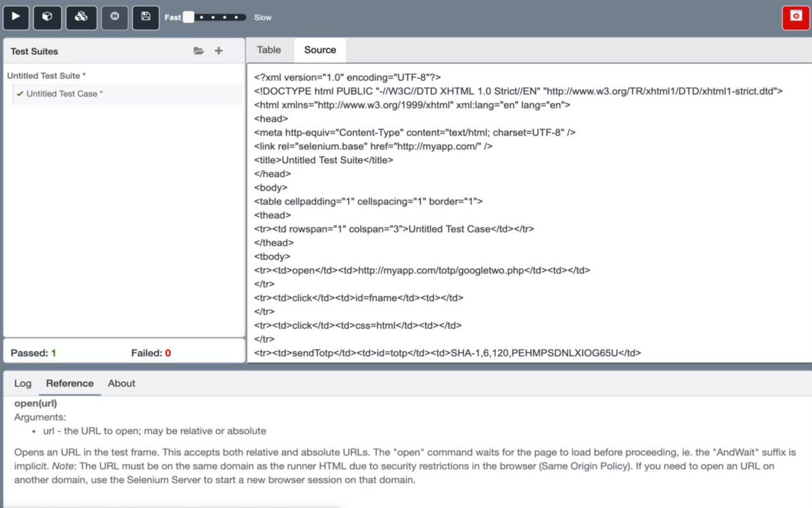Open an existing test suite via the folder icon
The height and width of the screenshot is (508, 812).
[x=199, y=51]
